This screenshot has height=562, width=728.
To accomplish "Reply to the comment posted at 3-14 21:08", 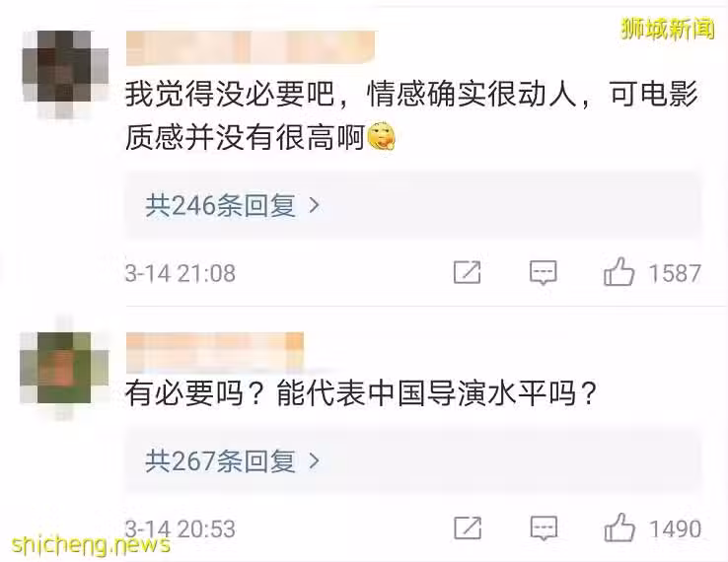I will pos(544,272).
